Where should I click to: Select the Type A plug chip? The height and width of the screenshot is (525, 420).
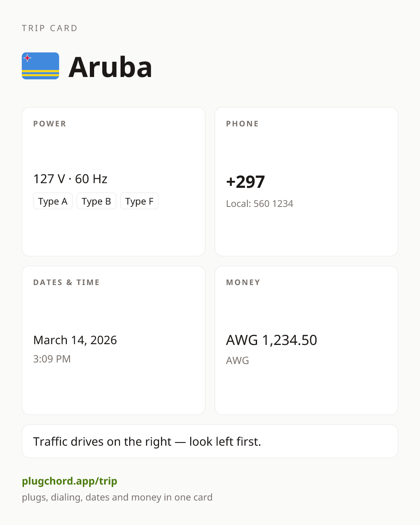coord(53,201)
